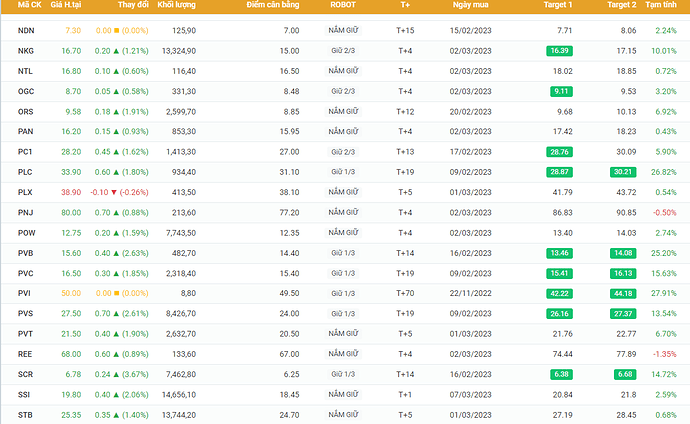The height and width of the screenshot is (424, 690).
Task: Select the PLC stock code
Action: (x=25, y=172)
